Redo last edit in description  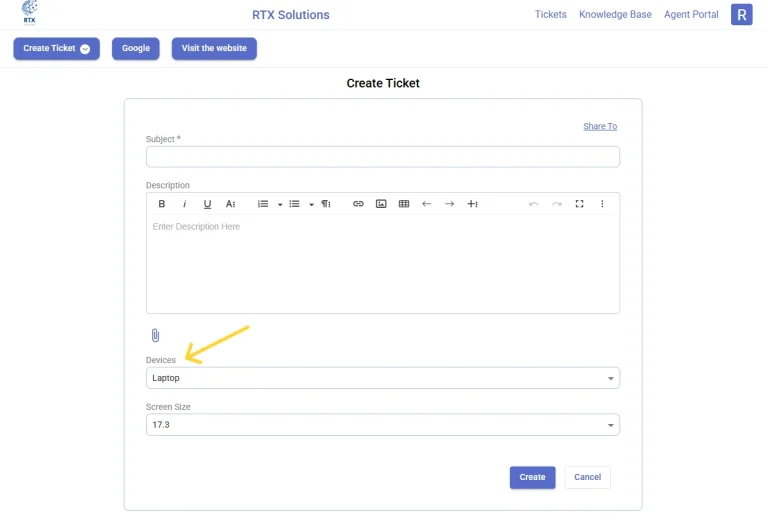[x=556, y=204]
